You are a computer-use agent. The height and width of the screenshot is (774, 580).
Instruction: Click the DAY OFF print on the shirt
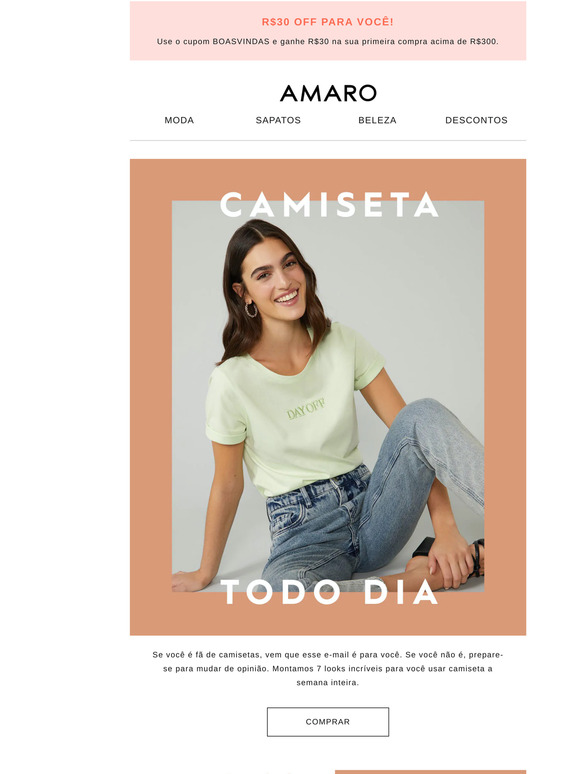(x=306, y=409)
